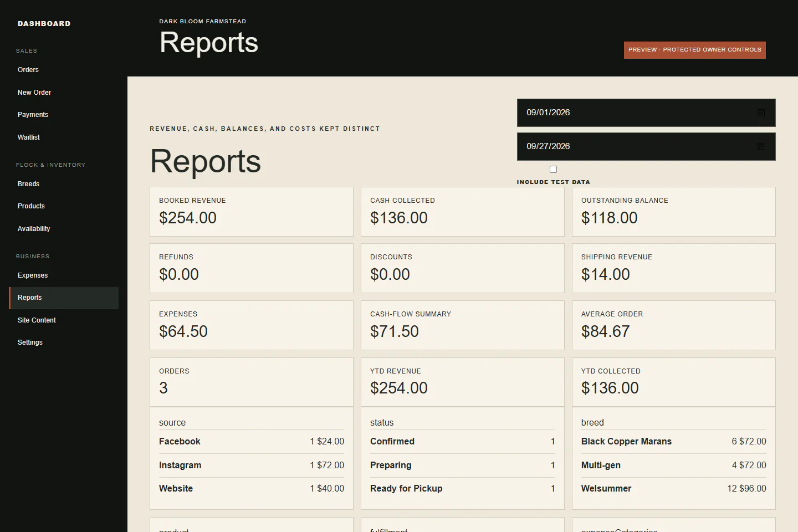Click the YTD Collected $136.00 value
798x532 pixels.
pos(610,388)
